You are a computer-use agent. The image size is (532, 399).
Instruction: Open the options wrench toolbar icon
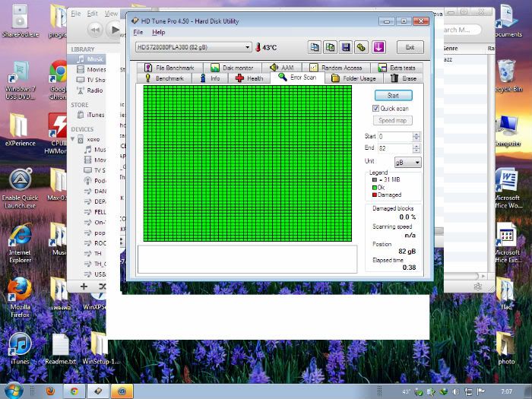tap(362, 47)
